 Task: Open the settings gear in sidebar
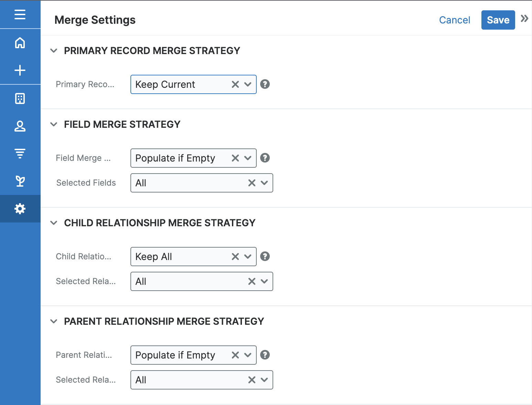[x=20, y=209]
